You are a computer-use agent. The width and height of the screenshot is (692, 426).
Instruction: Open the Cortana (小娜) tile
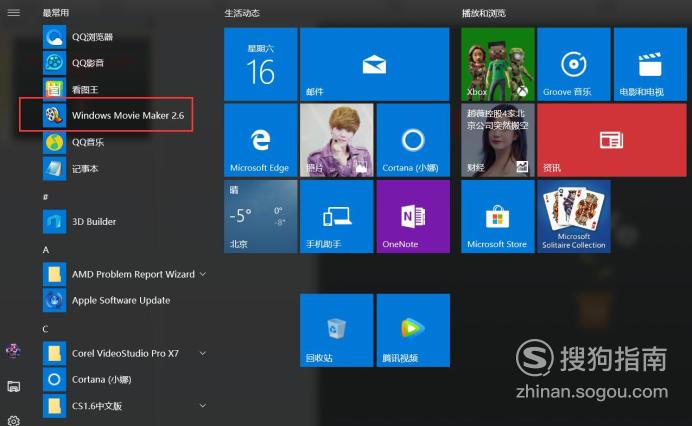(413, 140)
